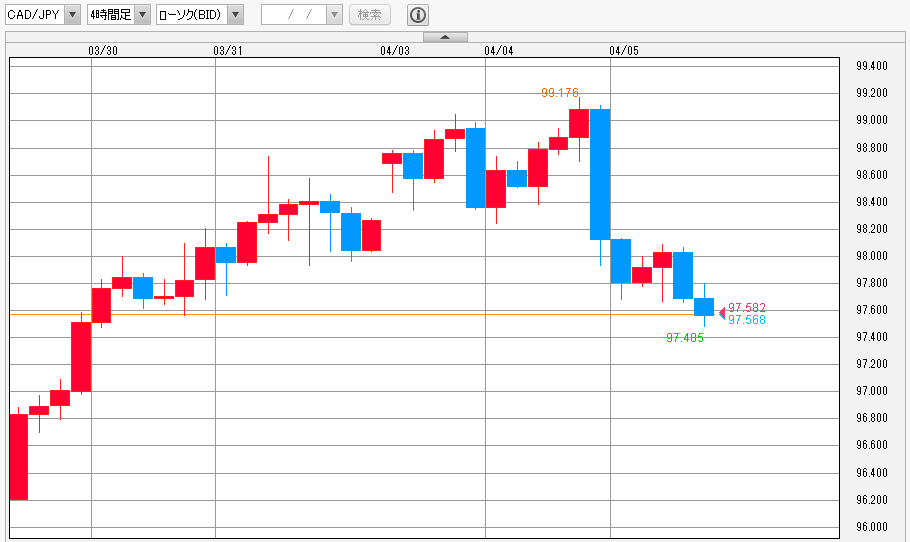Select the 04/03 date label
This screenshot has height=542, width=910.
click(395, 50)
